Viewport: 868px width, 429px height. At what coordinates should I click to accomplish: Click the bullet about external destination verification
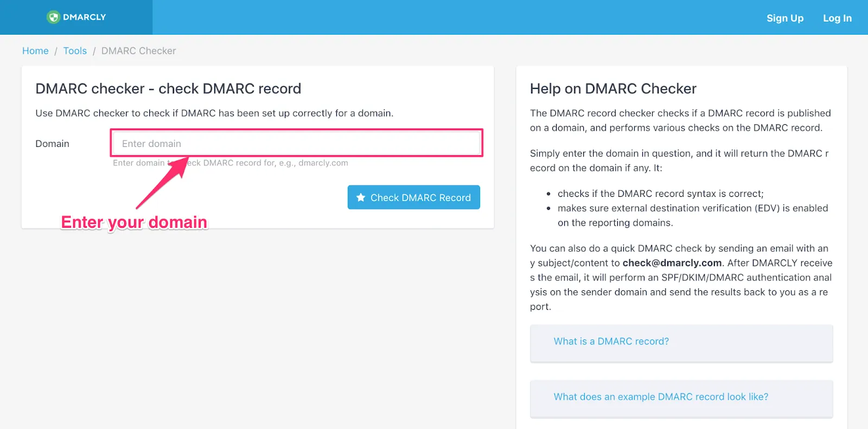pyautogui.click(x=693, y=215)
